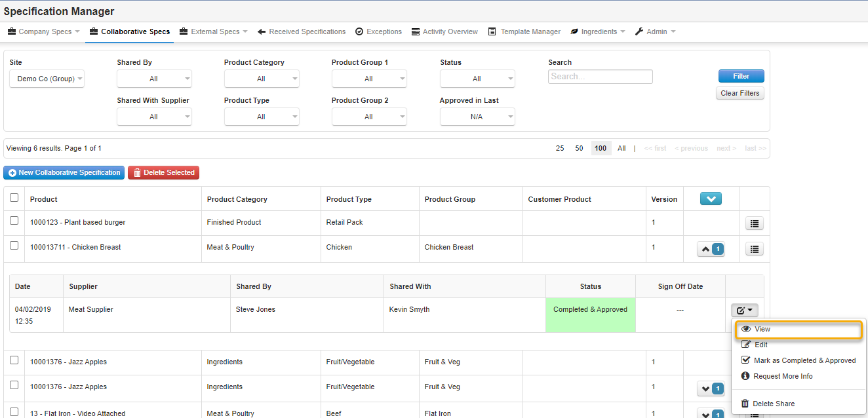Click the Search input field
The width and height of the screenshot is (868, 418).
[x=600, y=76]
